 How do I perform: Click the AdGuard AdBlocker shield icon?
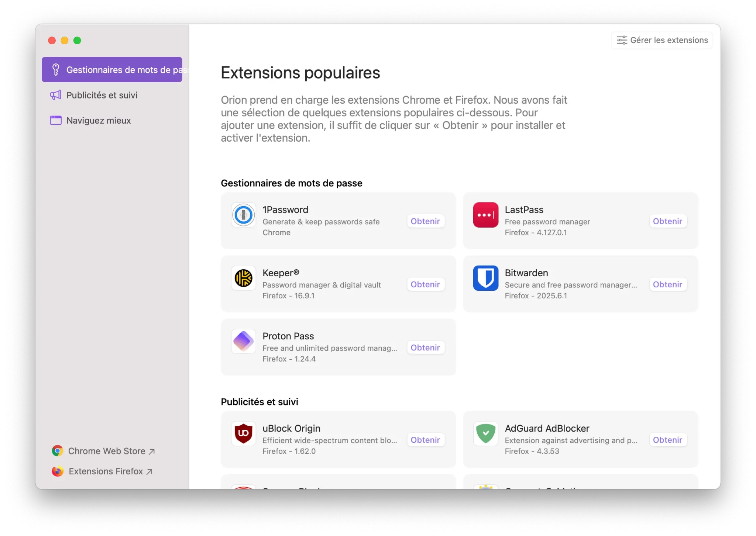click(x=485, y=433)
